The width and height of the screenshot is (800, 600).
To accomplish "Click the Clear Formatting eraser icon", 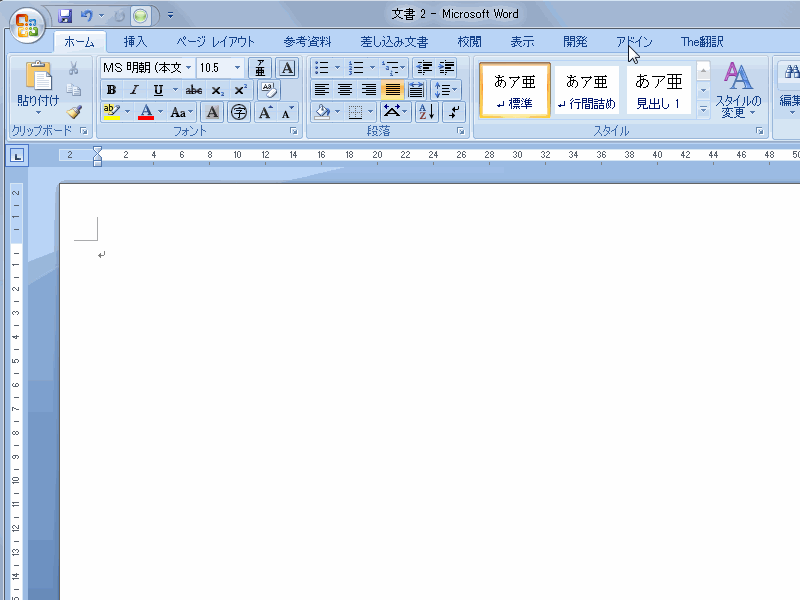I will click(269, 90).
